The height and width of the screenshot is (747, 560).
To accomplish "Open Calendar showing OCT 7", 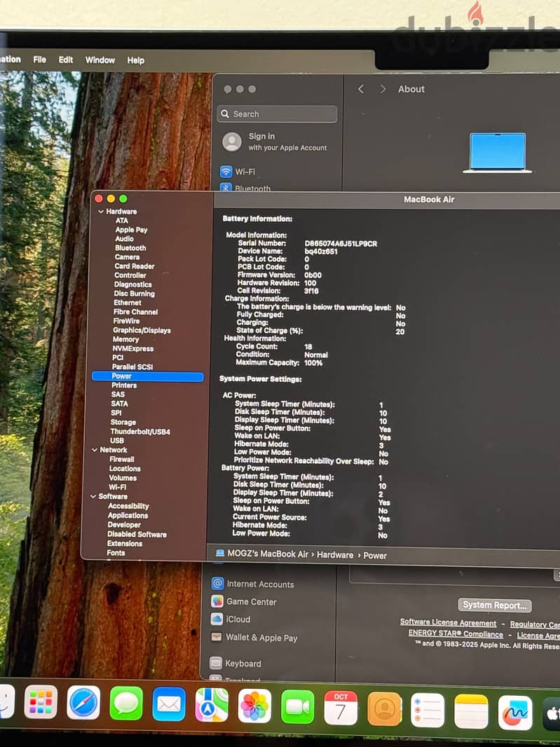I will coord(341,708).
